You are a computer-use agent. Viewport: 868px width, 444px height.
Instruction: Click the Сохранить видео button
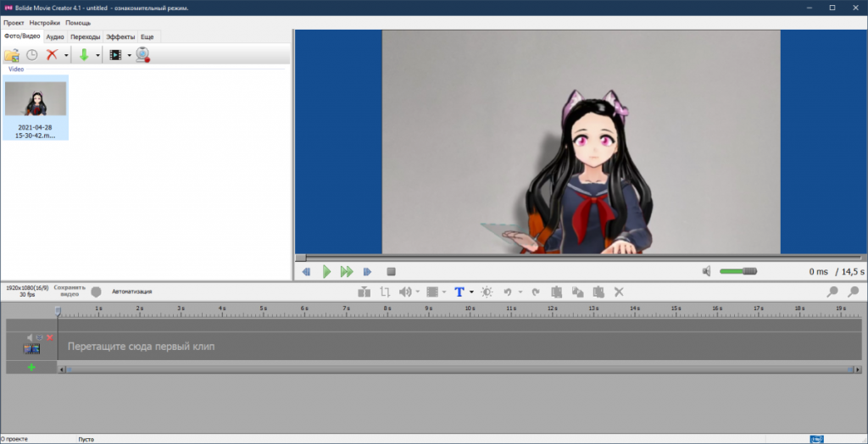tap(70, 291)
